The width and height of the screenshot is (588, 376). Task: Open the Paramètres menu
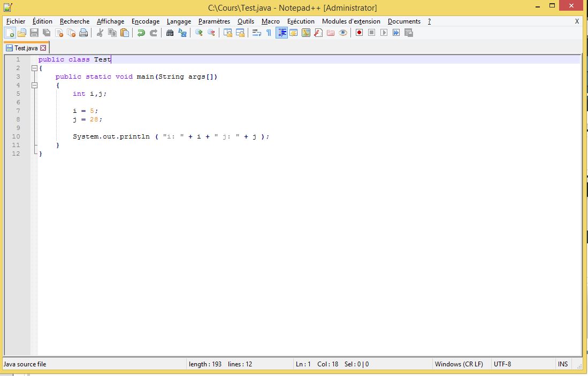[x=214, y=21]
